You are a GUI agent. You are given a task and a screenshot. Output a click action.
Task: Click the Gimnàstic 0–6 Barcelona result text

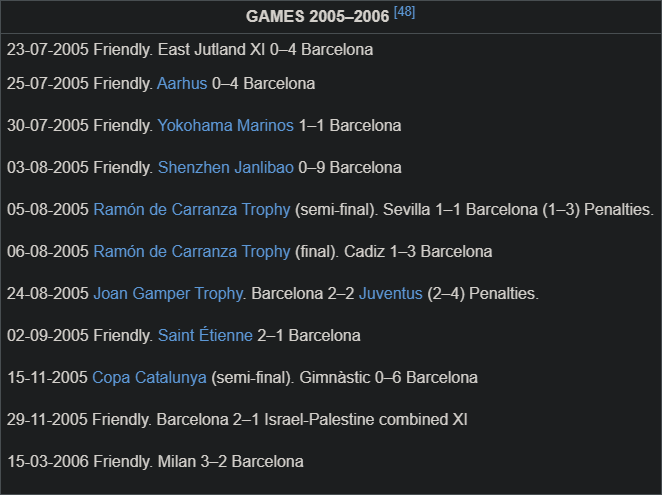tap(388, 378)
